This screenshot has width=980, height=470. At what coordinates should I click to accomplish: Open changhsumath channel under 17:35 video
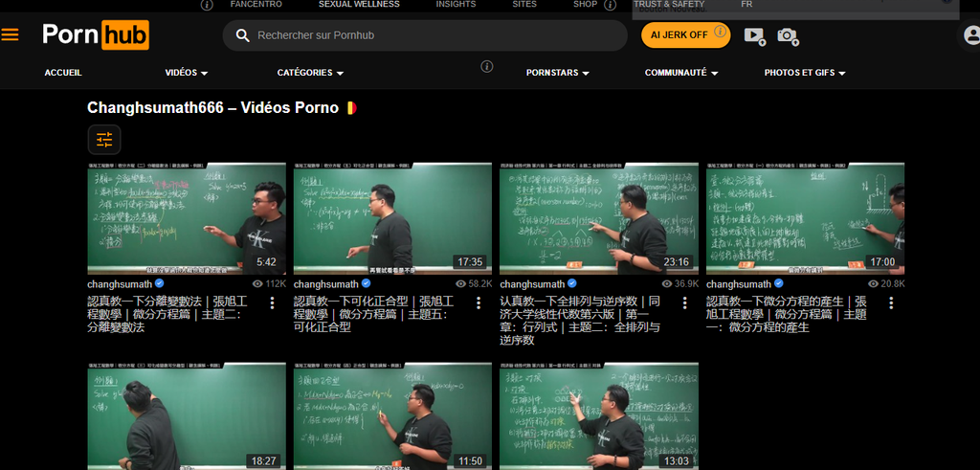(x=325, y=284)
